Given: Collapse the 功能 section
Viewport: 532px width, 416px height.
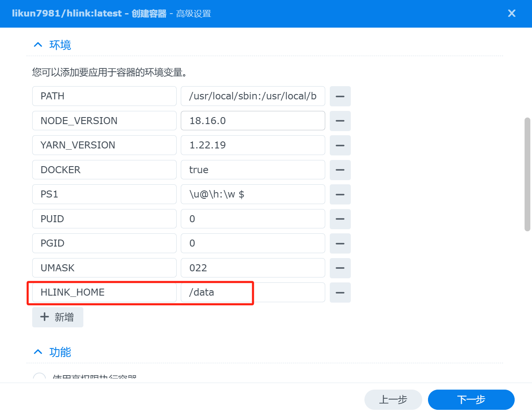Looking at the screenshot, I should (38, 352).
